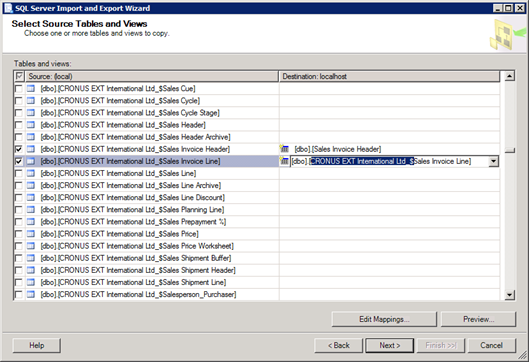The width and height of the screenshot is (529, 362).
Task: Click table icon for Sales Invoice Line source
Action: [31, 161]
